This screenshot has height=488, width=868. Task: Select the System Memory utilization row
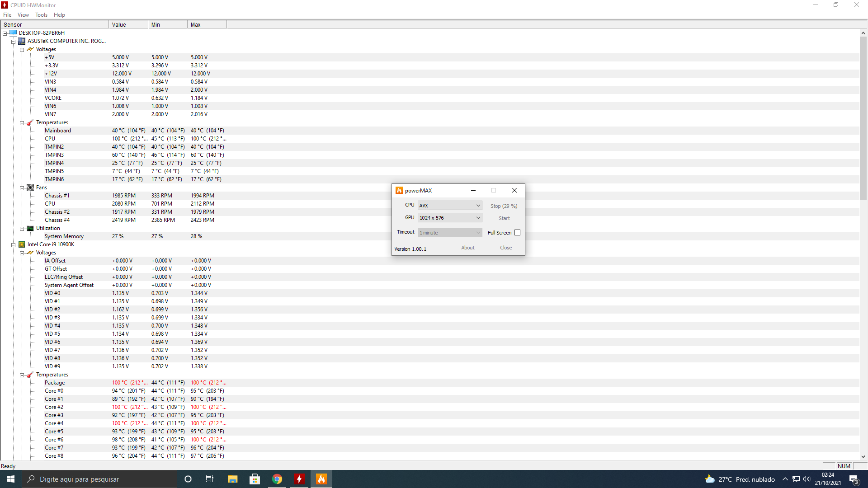429,236
